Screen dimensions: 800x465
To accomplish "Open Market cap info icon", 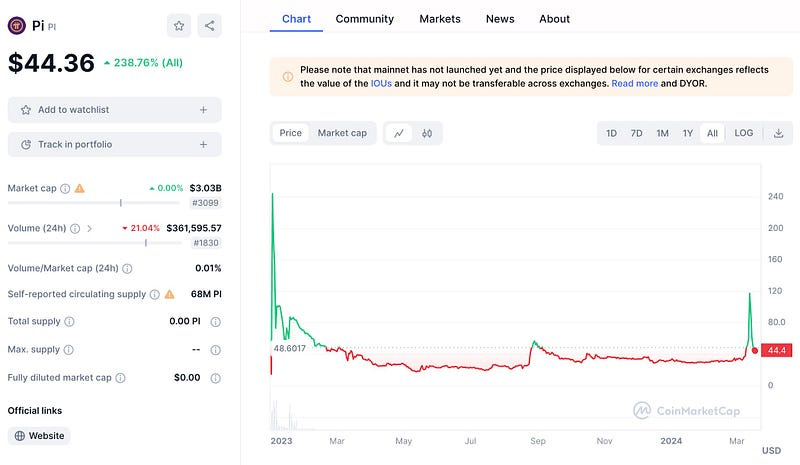I will click(65, 188).
